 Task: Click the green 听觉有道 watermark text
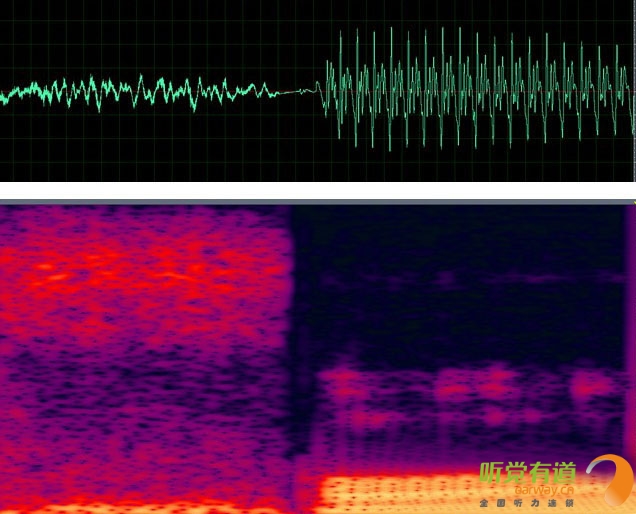(527, 471)
